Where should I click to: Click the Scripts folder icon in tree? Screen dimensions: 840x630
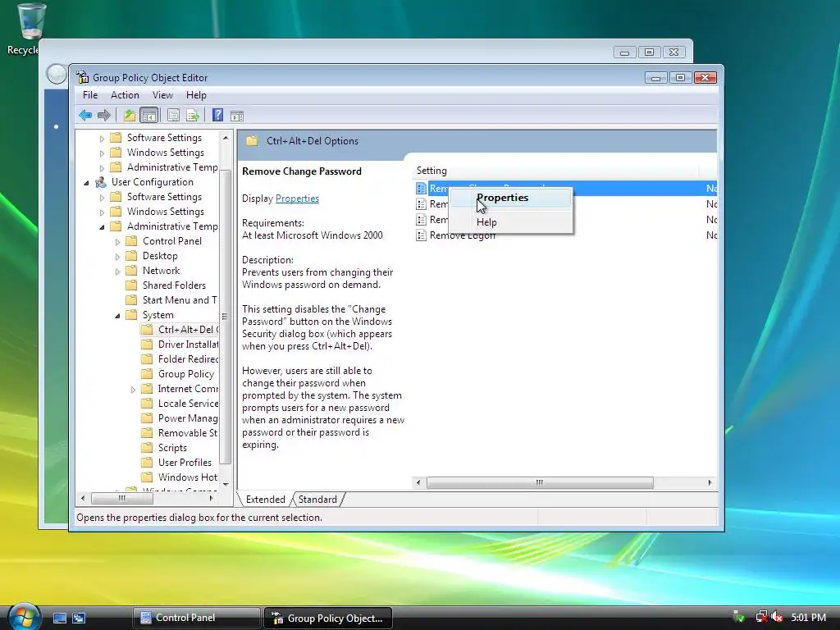pos(147,448)
